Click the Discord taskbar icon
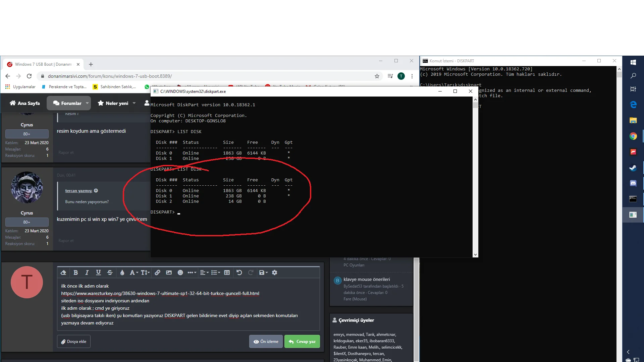644x362 pixels. pos(633,183)
